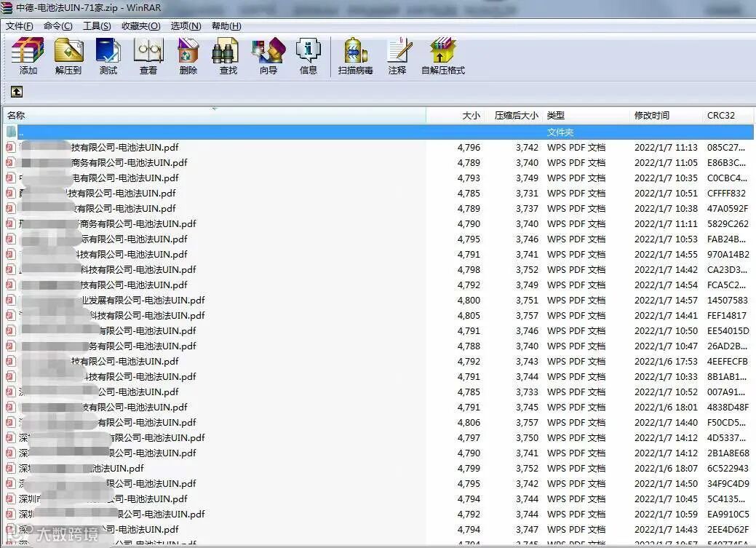This screenshot has height=548, width=756.
Task: Click modified time 2022/1/7 11:13
Action: [x=666, y=148]
